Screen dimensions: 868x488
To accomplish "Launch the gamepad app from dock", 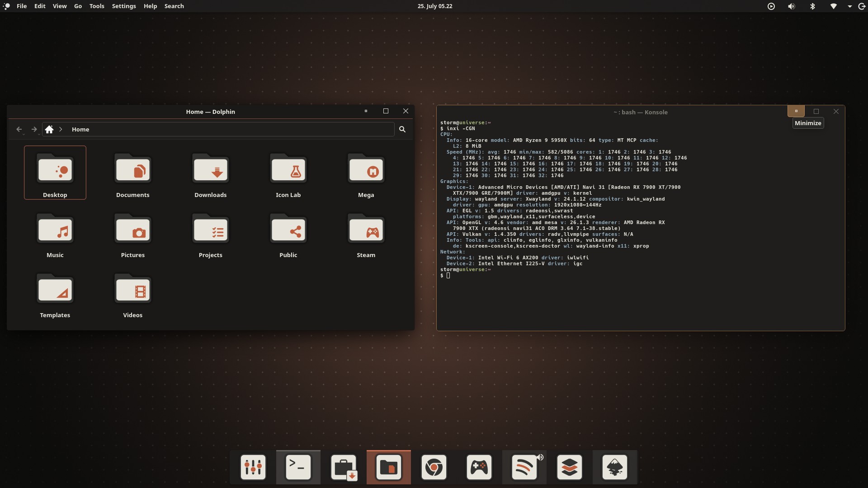I will point(479,467).
